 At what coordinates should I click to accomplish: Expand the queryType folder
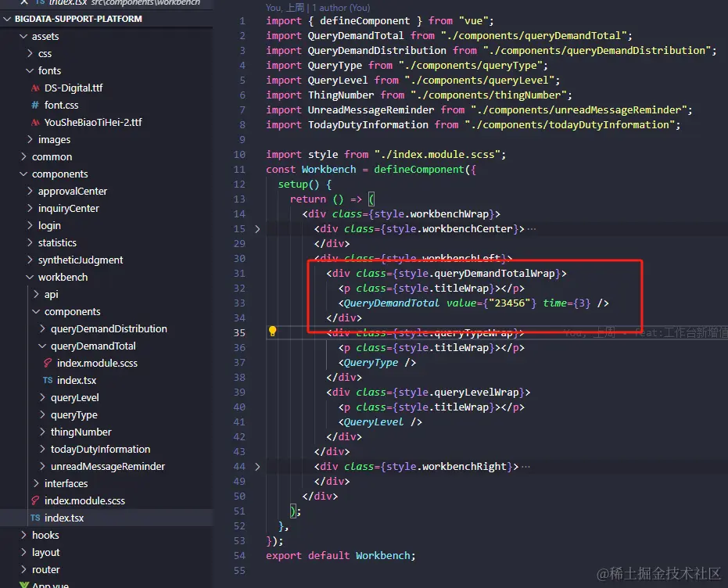43,414
